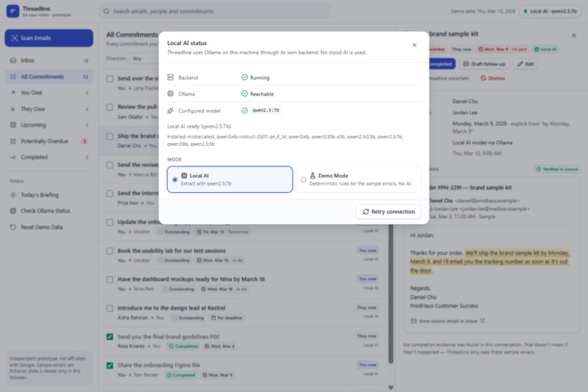Viewport: 588px width, 392px height.
Task: Uncheck Share the onboarding Figma file
Action: 110,366
